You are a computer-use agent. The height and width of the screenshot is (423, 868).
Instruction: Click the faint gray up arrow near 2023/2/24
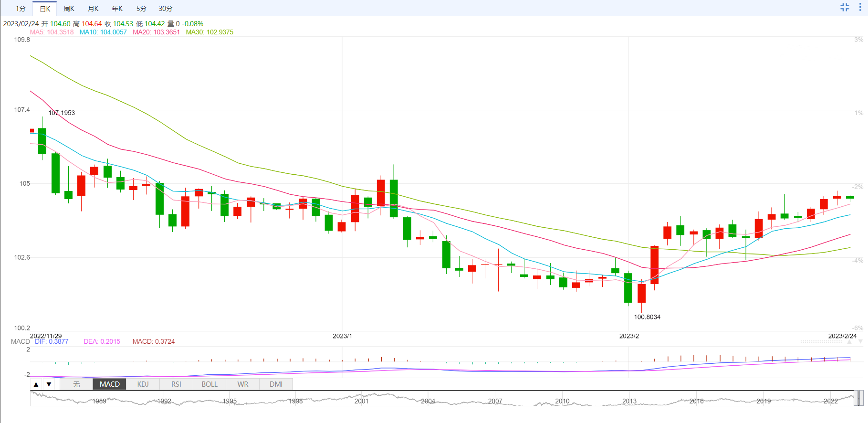[x=849, y=342]
